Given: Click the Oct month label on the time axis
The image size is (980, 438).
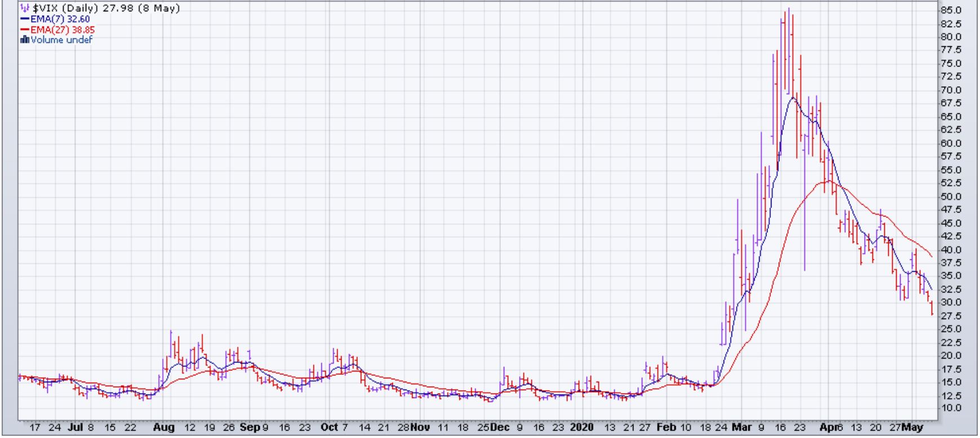Looking at the screenshot, I should coord(329,427).
